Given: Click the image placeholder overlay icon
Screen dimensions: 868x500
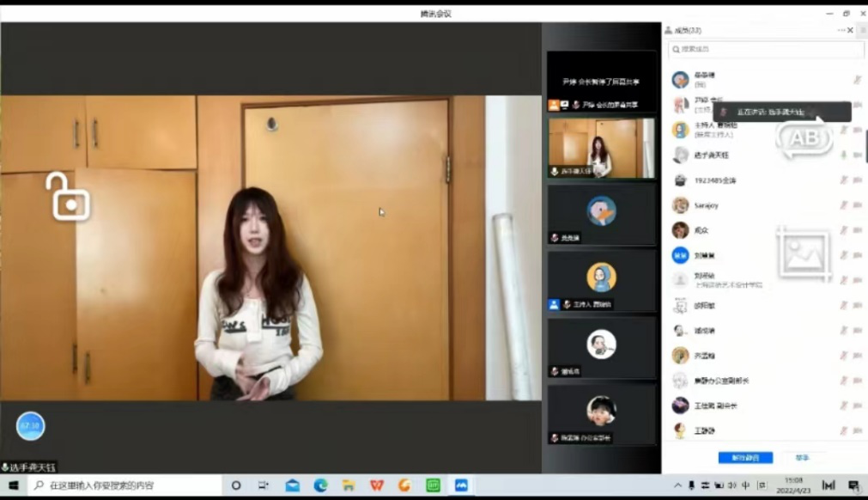Looking at the screenshot, I should point(804,253).
